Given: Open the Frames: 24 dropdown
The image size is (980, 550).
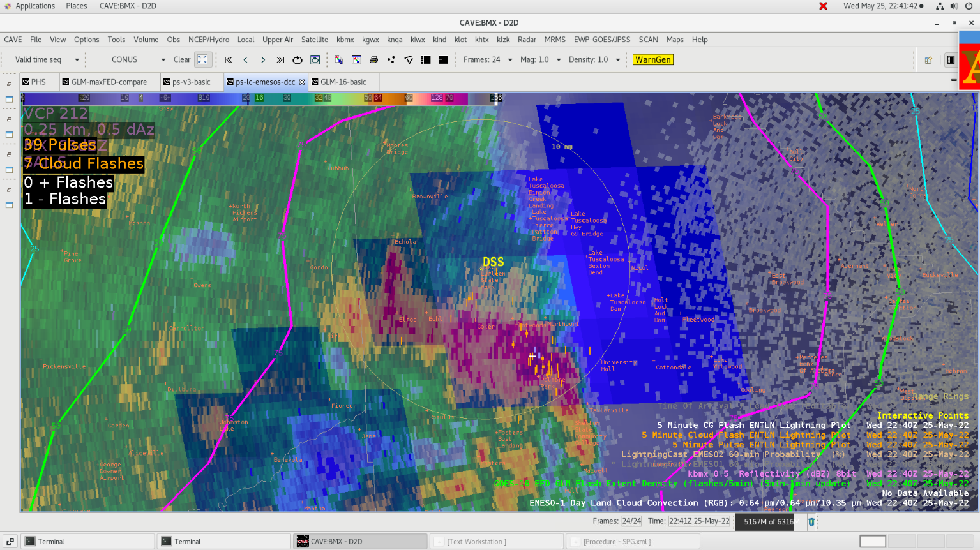Looking at the screenshot, I should click(x=488, y=59).
